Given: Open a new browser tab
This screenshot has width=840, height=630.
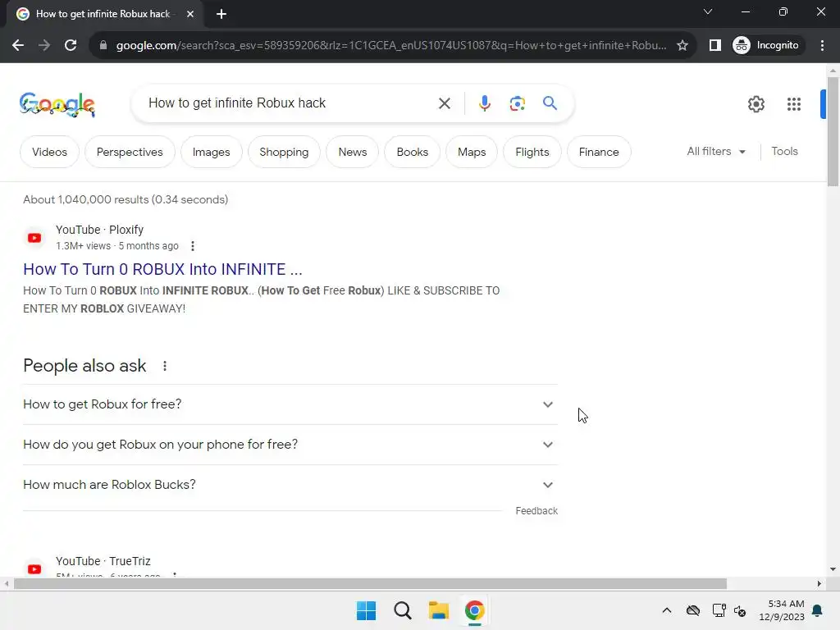Looking at the screenshot, I should click(x=221, y=14).
